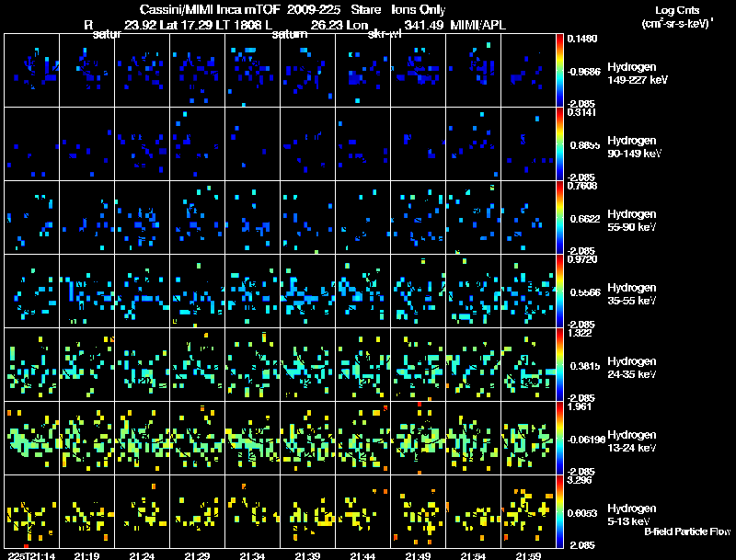
Task: Click the Hydrogen 24-35 keV color bar
Action: [559, 365]
